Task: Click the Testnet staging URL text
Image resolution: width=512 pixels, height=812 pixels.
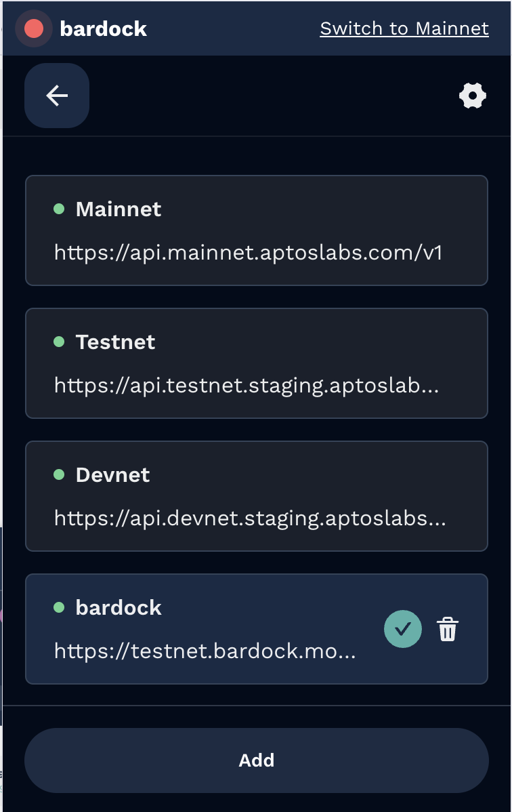Action: pyautogui.click(x=247, y=386)
